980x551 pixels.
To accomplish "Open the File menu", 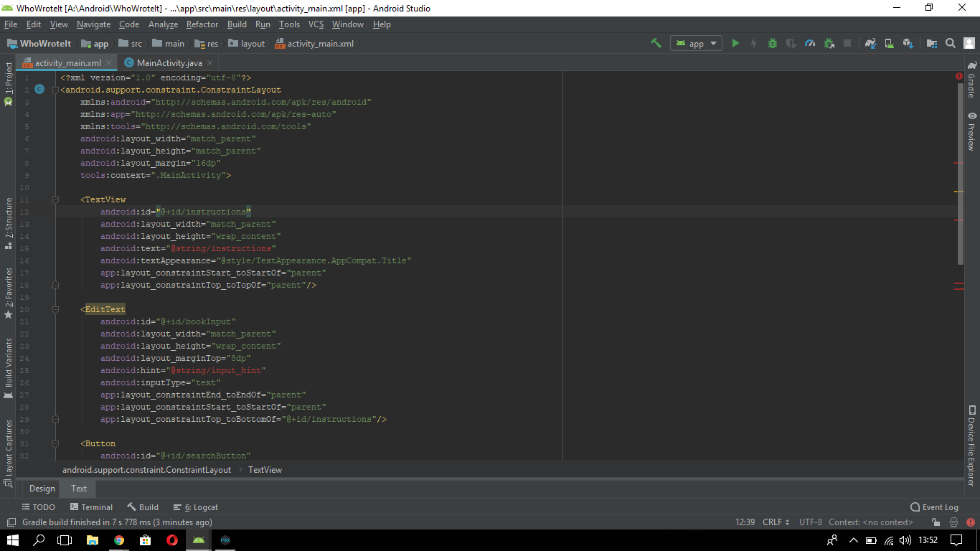I will [x=10, y=24].
